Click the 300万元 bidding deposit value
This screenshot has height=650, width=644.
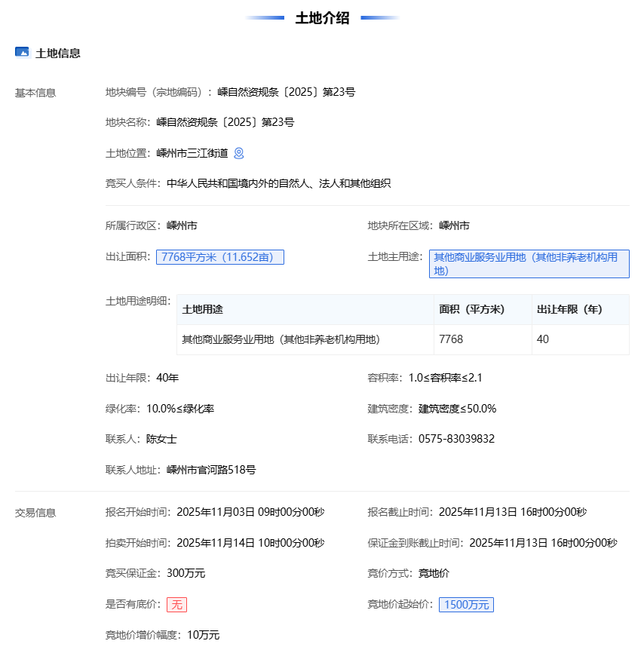point(186,573)
